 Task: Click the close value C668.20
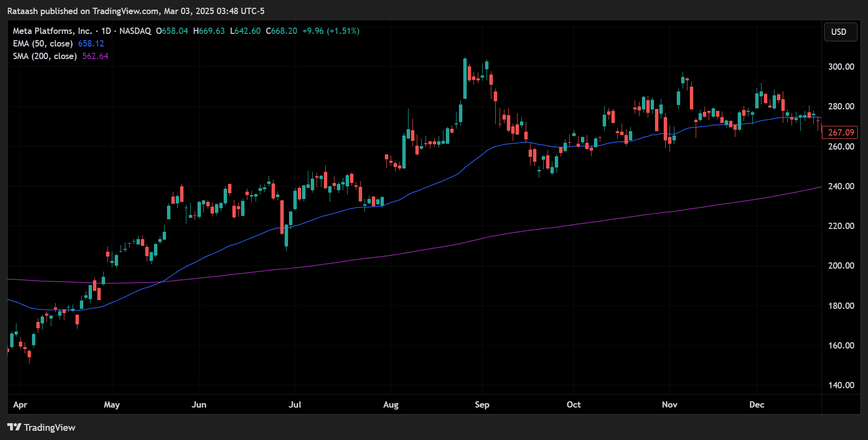click(282, 31)
